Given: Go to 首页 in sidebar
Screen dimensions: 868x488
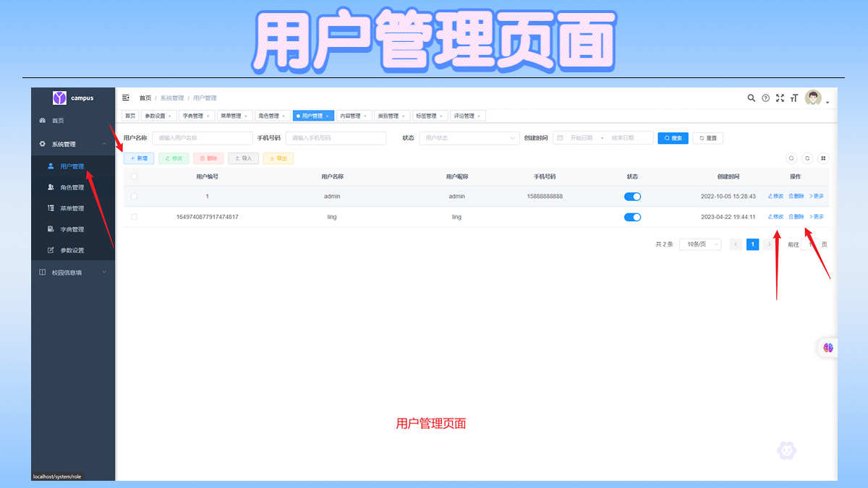Looking at the screenshot, I should point(72,121).
